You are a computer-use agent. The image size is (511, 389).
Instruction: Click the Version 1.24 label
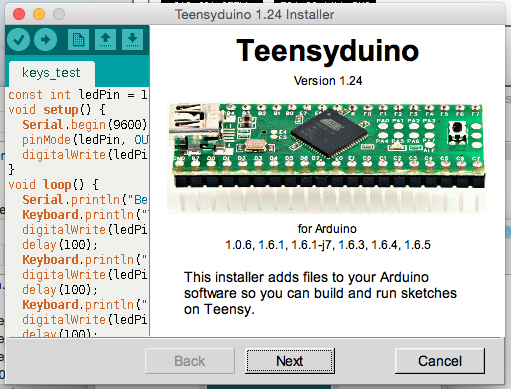[328, 81]
